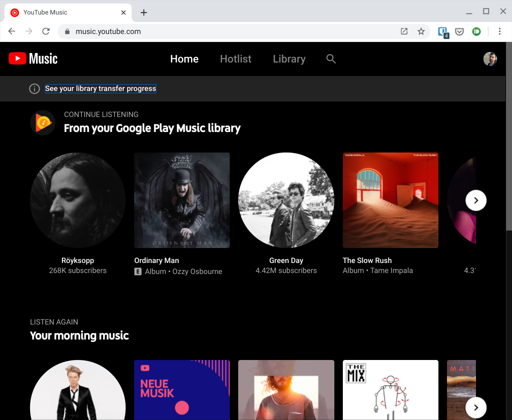Open your profile avatar menu
512x420 pixels.
(x=490, y=58)
